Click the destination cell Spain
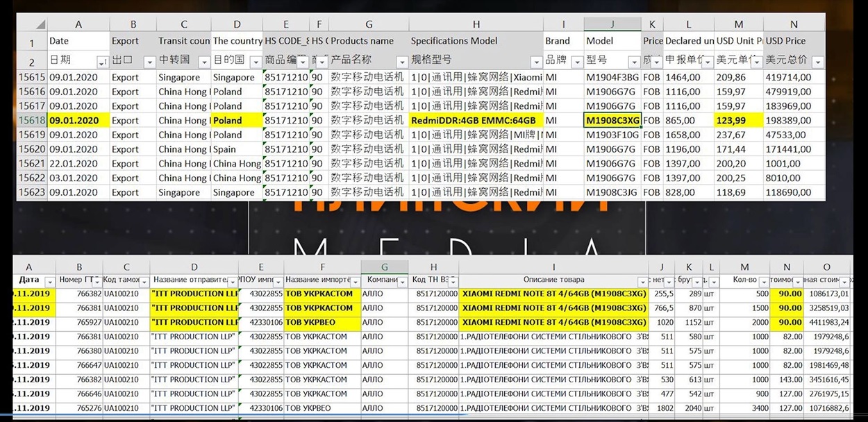This screenshot has height=422, width=868. [x=237, y=149]
